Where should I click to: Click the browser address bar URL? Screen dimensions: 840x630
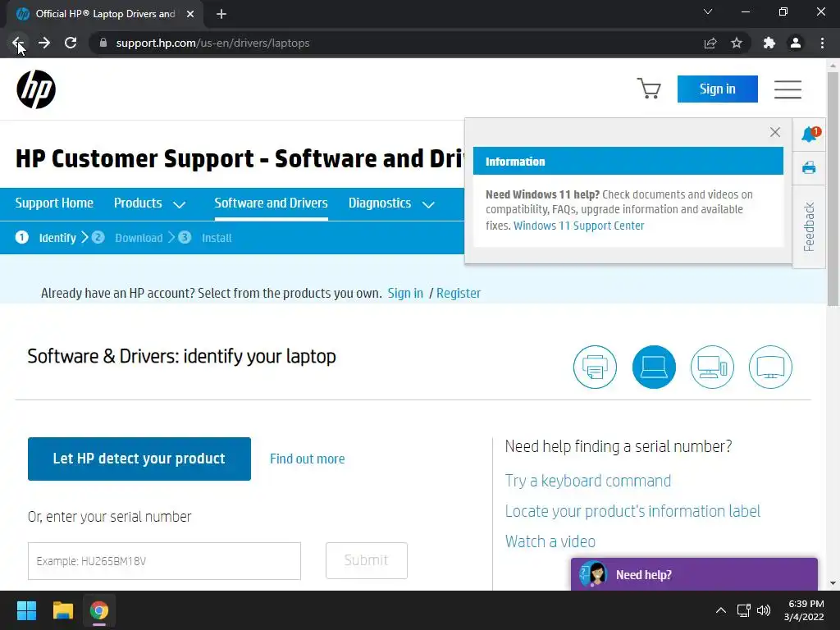coord(212,43)
